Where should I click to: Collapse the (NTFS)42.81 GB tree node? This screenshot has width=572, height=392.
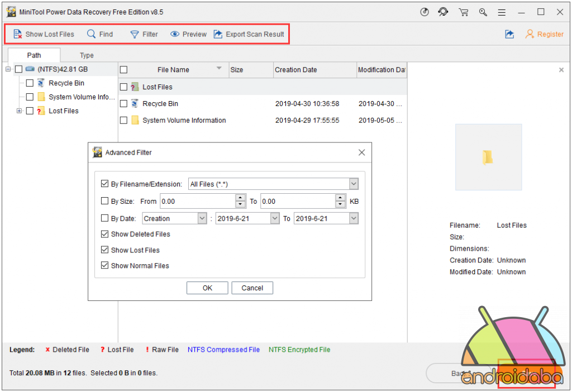(8, 69)
